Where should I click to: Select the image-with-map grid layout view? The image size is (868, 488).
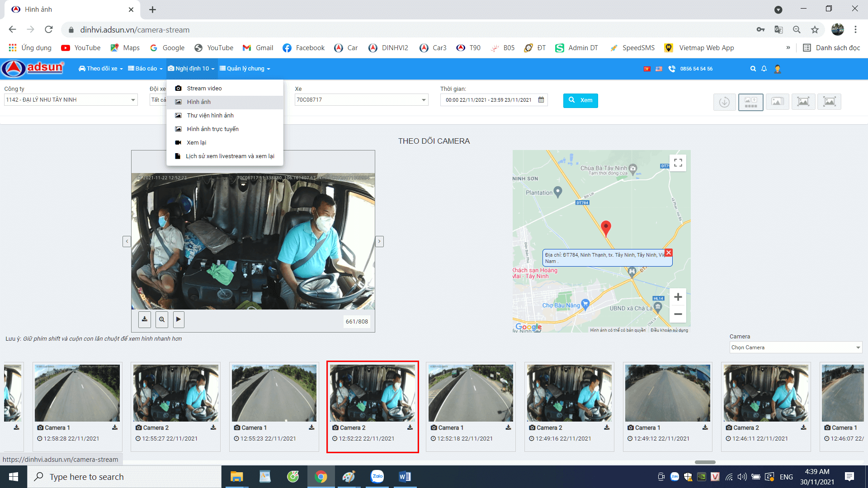[750, 102]
